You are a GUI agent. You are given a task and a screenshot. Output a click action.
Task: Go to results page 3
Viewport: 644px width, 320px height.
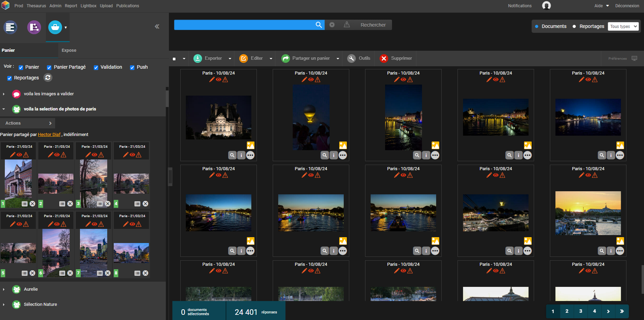click(581, 311)
